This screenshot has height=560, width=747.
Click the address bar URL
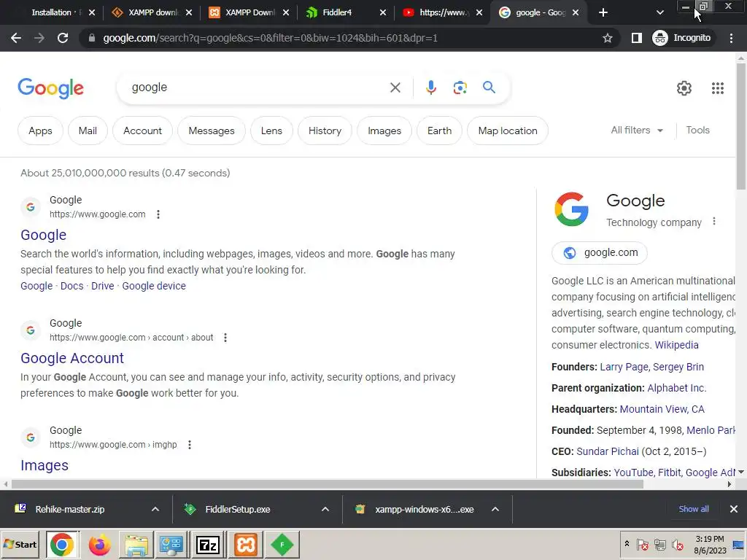pos(270,38)
